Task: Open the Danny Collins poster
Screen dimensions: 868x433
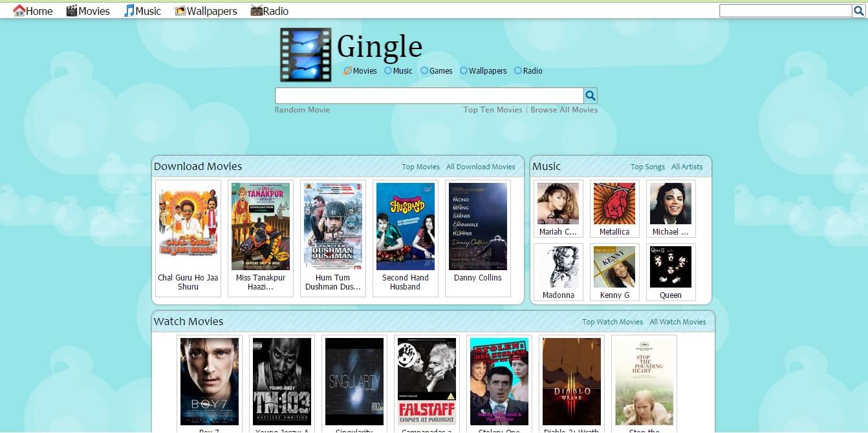Action: point(478,226)
